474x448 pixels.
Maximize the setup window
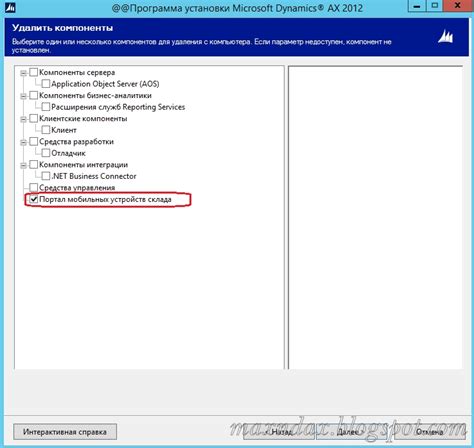point(435,6)
